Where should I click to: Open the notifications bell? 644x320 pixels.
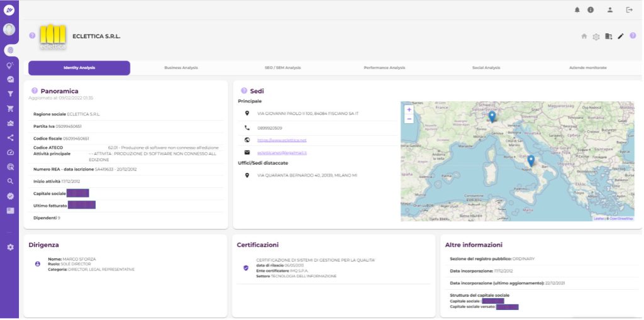(x=577, y=9)
